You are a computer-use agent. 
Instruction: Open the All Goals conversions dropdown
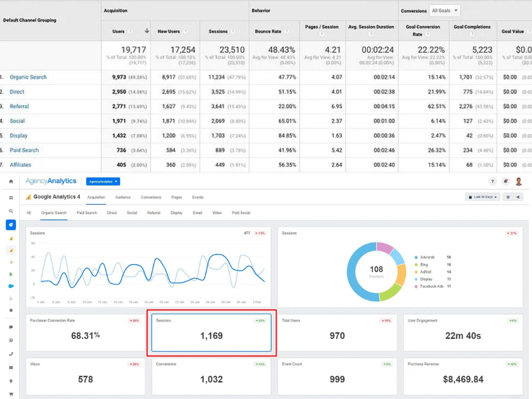[444, 11]
